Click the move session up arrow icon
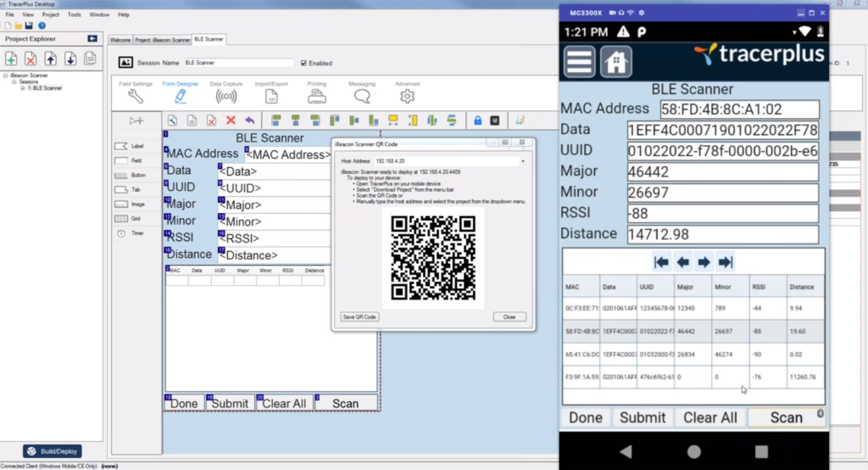The image size is (868, 470). click(50, 59)
